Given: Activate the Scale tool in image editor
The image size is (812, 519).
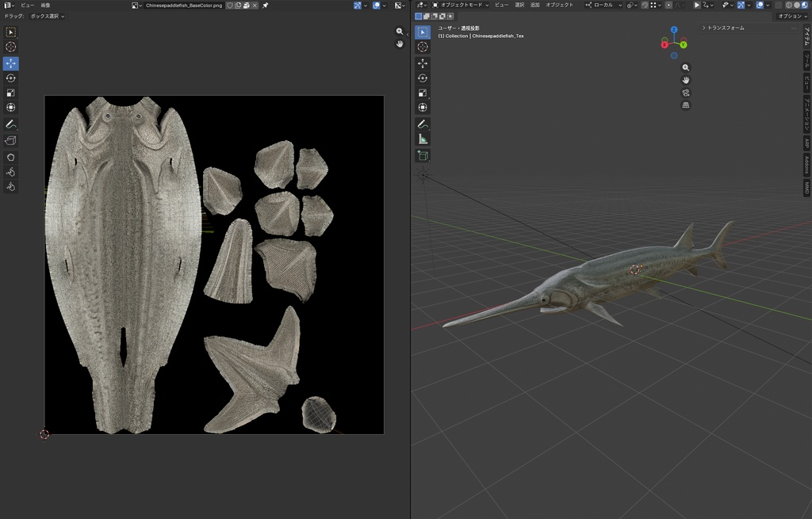Looking at the screenshot, I should click(x=10, y=93).
